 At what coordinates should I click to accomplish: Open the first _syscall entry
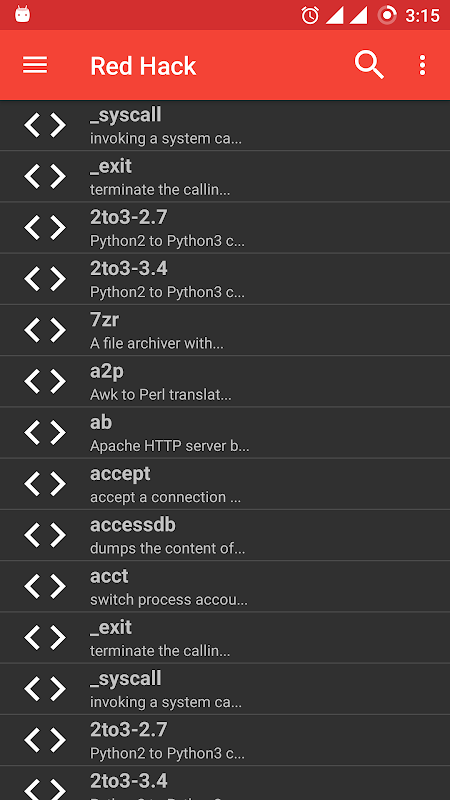tap(225, 125)
